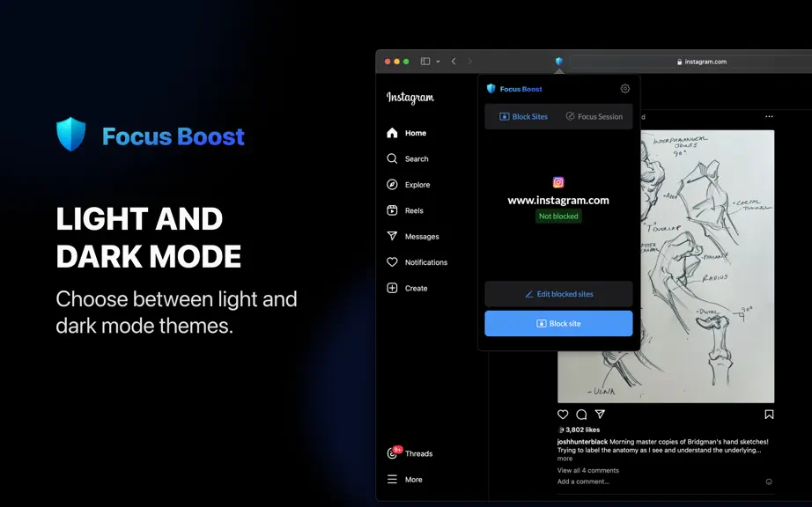Click the Edit blocked sites button
812x507 pixels.
558,294
